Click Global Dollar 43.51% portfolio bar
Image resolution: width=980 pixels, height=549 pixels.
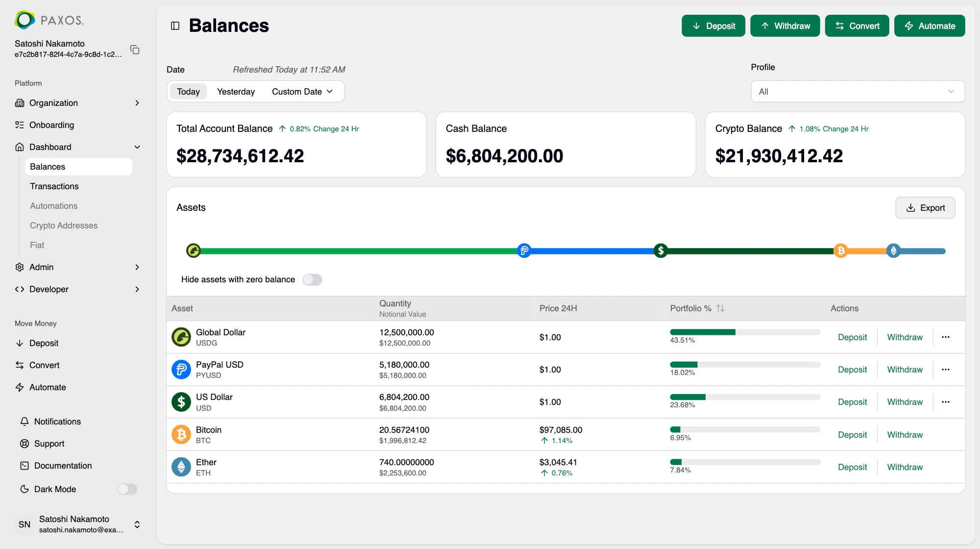745,332
